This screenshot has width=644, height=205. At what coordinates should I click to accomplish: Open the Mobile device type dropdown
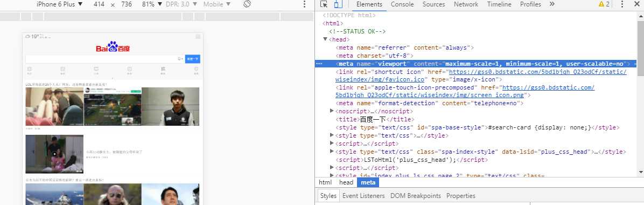217,4
